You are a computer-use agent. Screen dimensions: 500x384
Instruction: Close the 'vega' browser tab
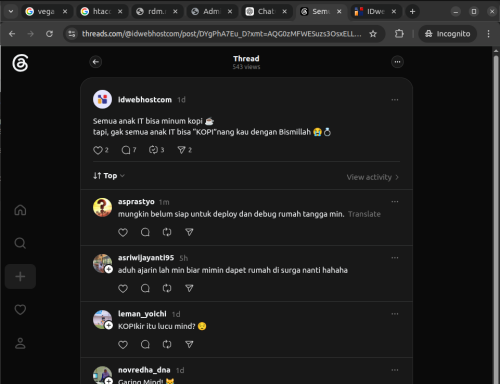[x=65, y=11]
